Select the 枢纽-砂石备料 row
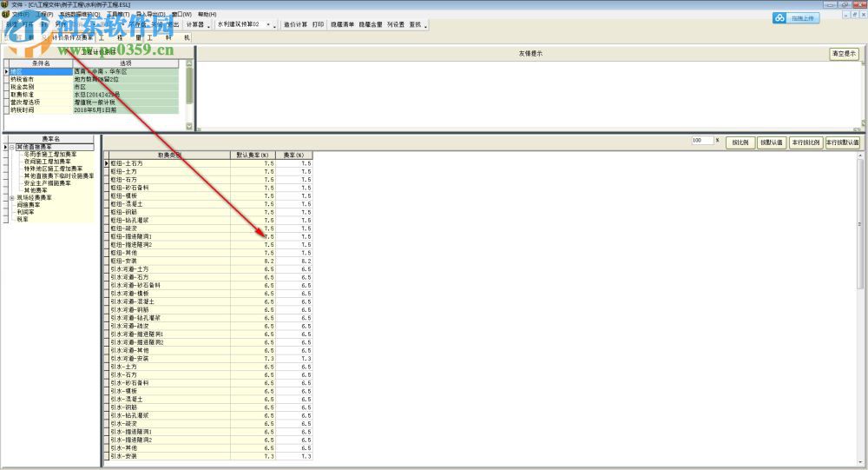 click(x=210, y=188)
